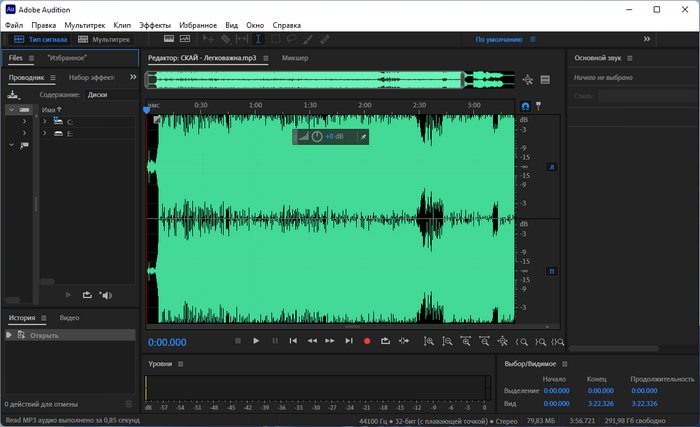This screenshot has width=700, height=427.
Task: Expand the E: drive in file list
Action: pyautogui.click(x=45, y=133)
